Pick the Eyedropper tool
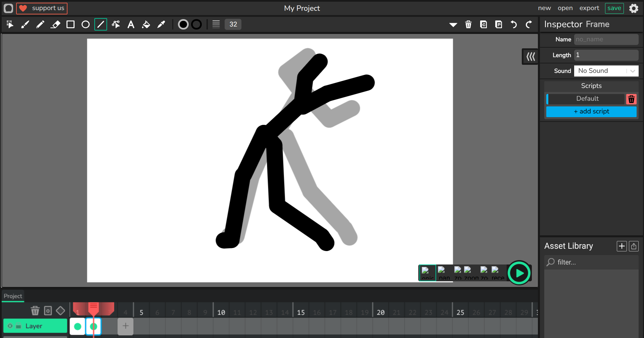Image resolution: width=644 pixels, height=338 pixels. [x=161, y=25]
